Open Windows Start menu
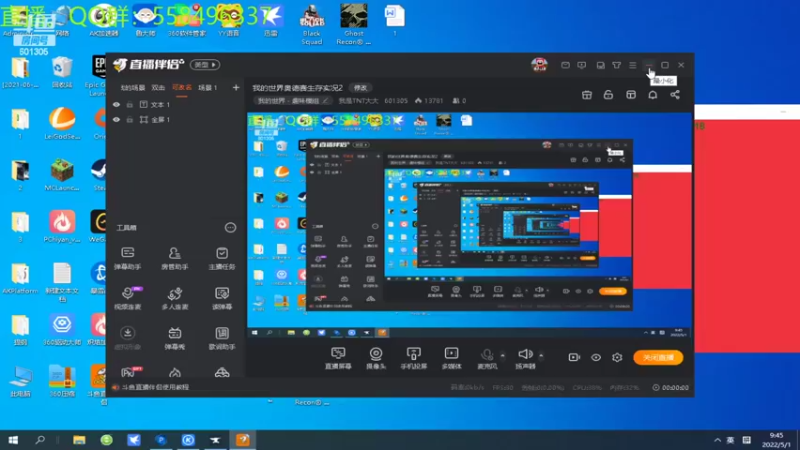 click(13, 440)
